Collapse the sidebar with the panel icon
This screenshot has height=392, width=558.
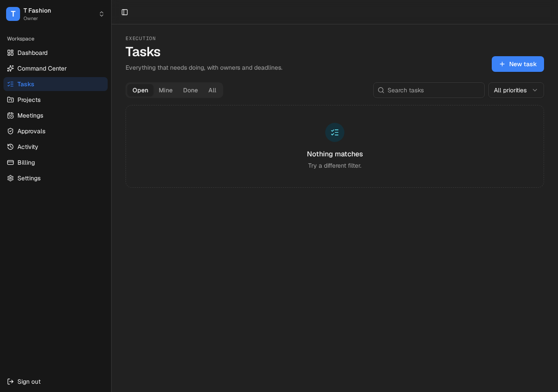[125, 12]
